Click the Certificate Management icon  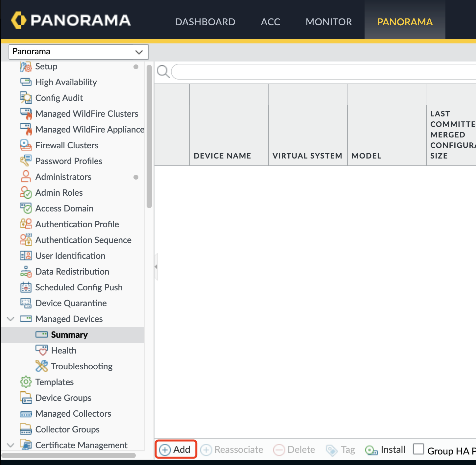(26, 445)
